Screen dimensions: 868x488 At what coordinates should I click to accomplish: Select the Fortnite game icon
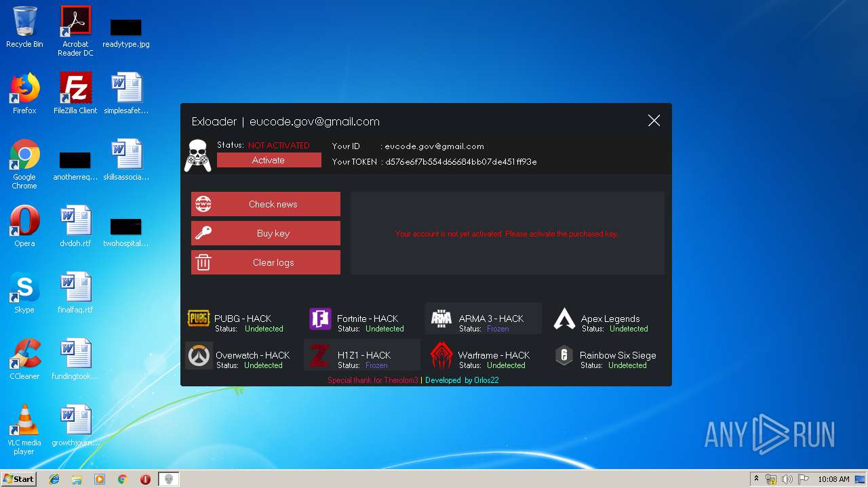[x=320, y=319]
